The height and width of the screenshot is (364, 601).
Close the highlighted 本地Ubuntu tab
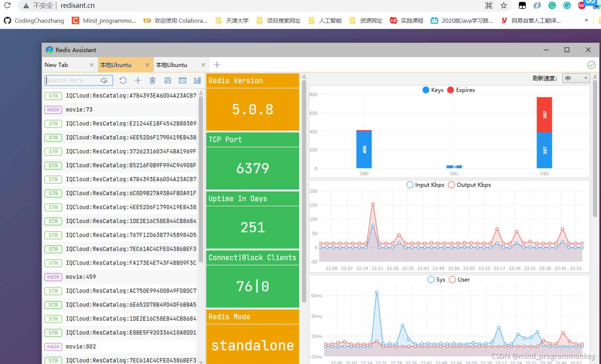[x=147, y=65]
